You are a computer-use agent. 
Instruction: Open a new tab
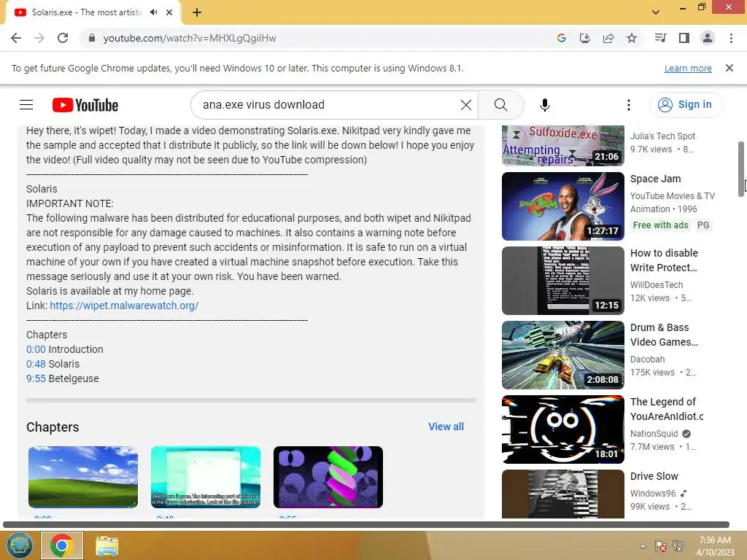tap(197, 12)
